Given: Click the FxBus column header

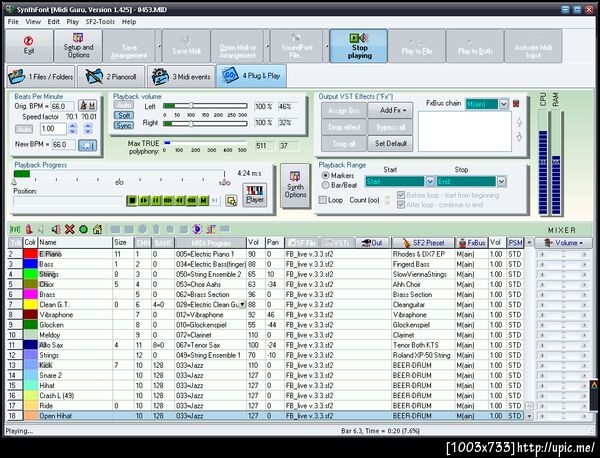Looking at the screenshot, I should pos(471,243).
